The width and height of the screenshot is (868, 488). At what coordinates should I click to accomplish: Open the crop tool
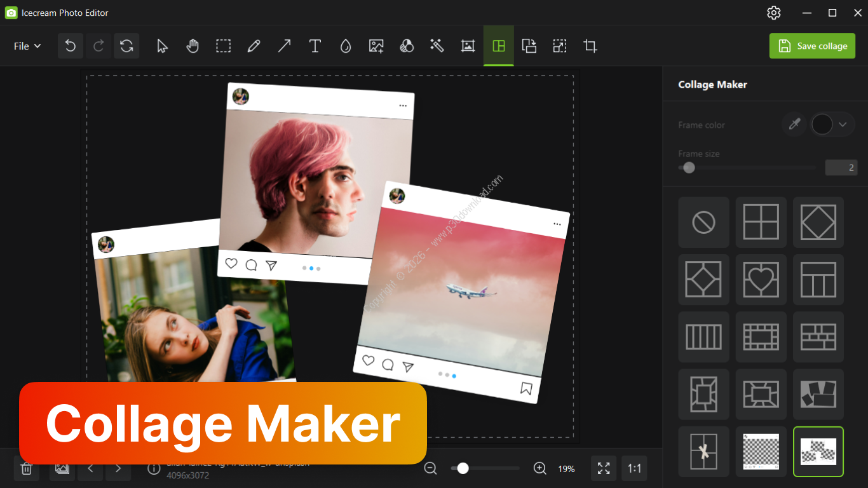click(590, 46)
